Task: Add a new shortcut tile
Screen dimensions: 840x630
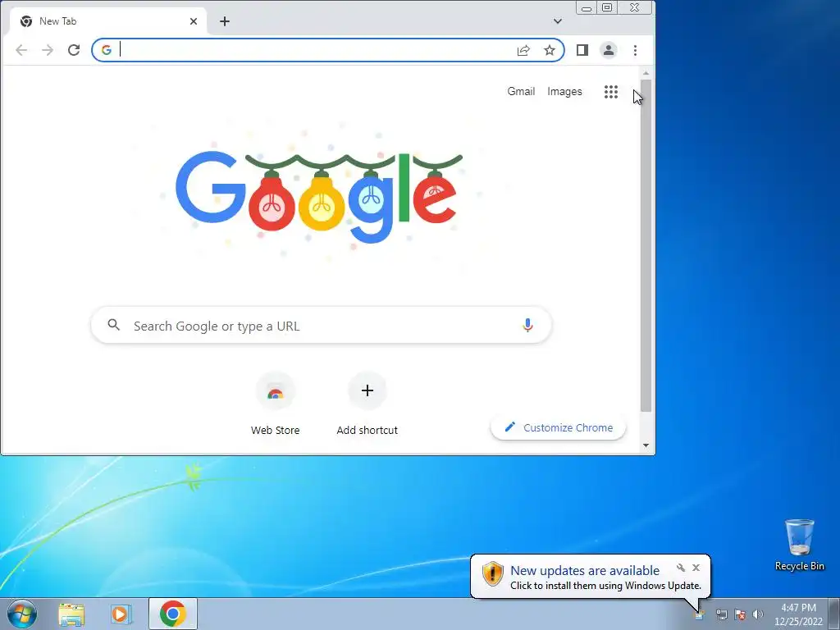Action: click(367, 404)
